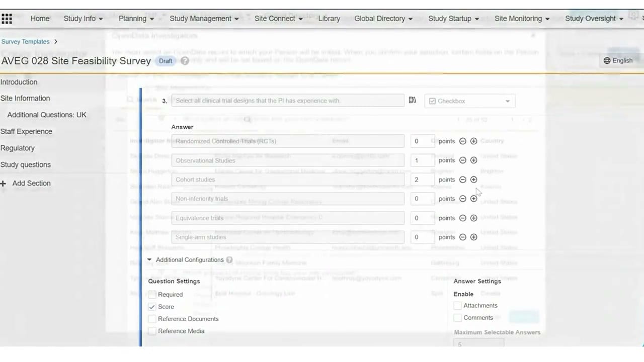Edit the Observational Studies answer text
The width and height of the screenshot is (644, 362).
pos(287,160)
